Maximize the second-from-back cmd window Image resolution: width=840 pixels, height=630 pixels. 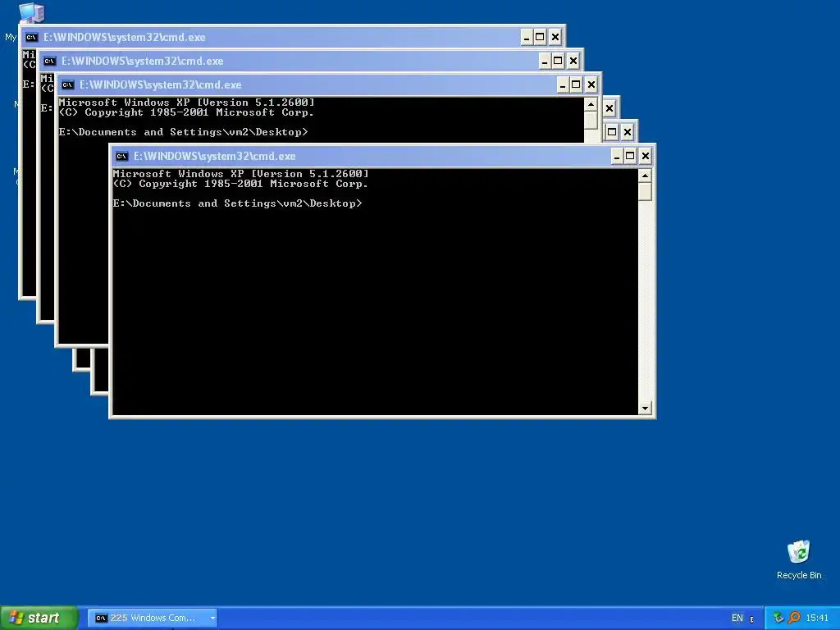558,61
